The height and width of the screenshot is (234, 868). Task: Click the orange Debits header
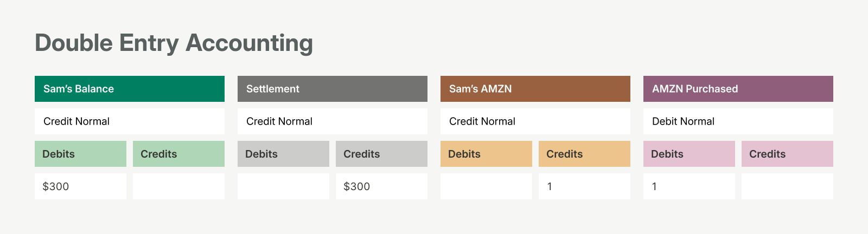tap(486, 154)
